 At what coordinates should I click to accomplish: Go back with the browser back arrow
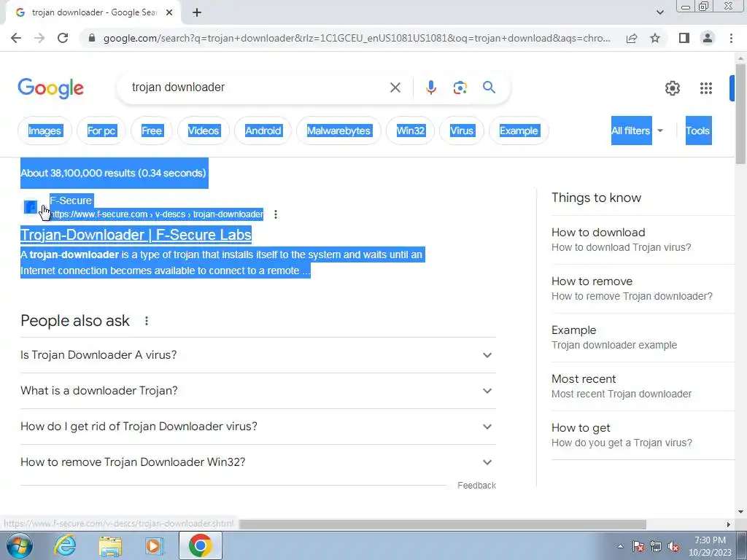point(16,38)
